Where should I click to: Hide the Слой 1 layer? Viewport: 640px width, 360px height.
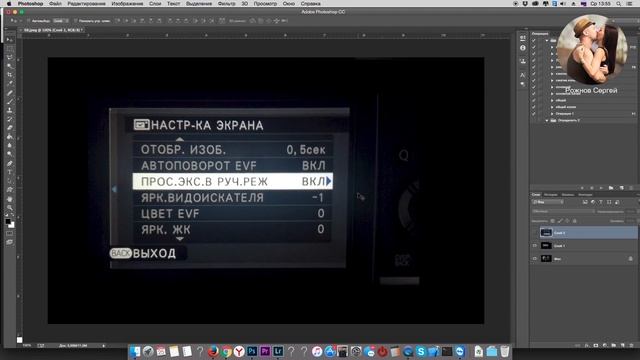535,246
